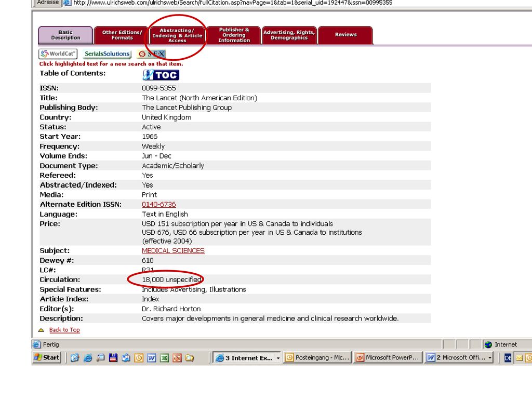Launch PowerPoint from the quick launch bar
This screenshot has height=399, width=532.
tap(177, 357)
